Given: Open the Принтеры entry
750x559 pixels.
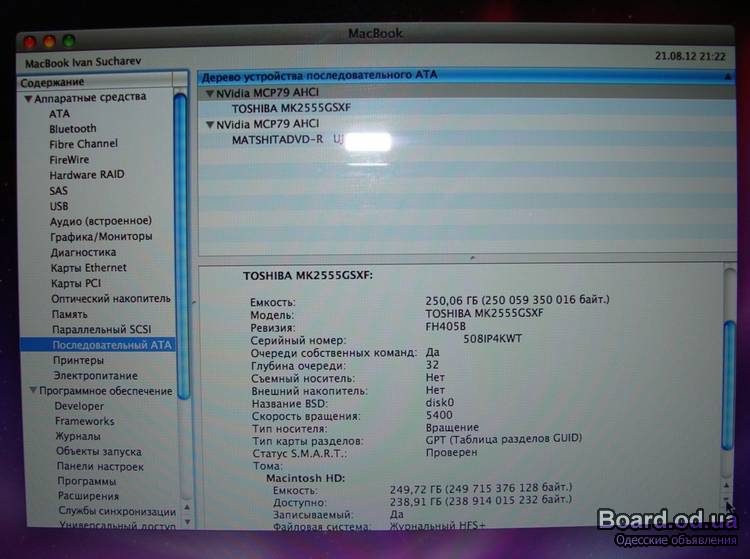Looking at the screenshot, I should click(78, 360).
